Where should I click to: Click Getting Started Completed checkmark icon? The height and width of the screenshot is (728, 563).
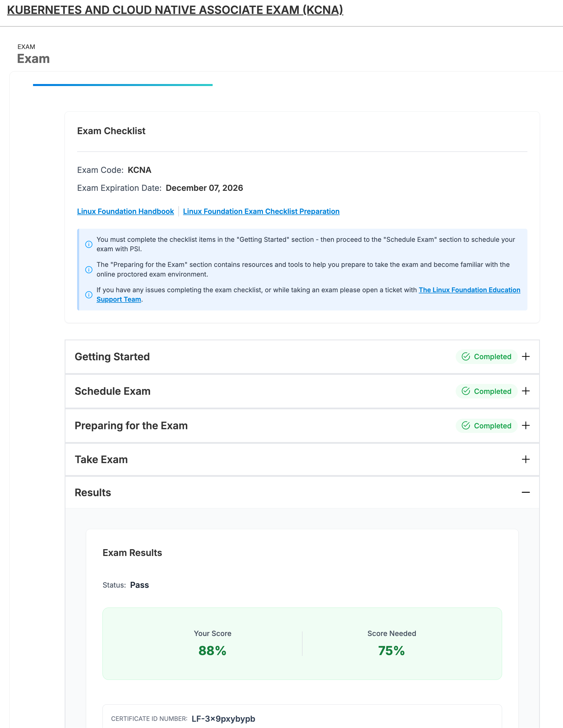(x=466, y=357)
